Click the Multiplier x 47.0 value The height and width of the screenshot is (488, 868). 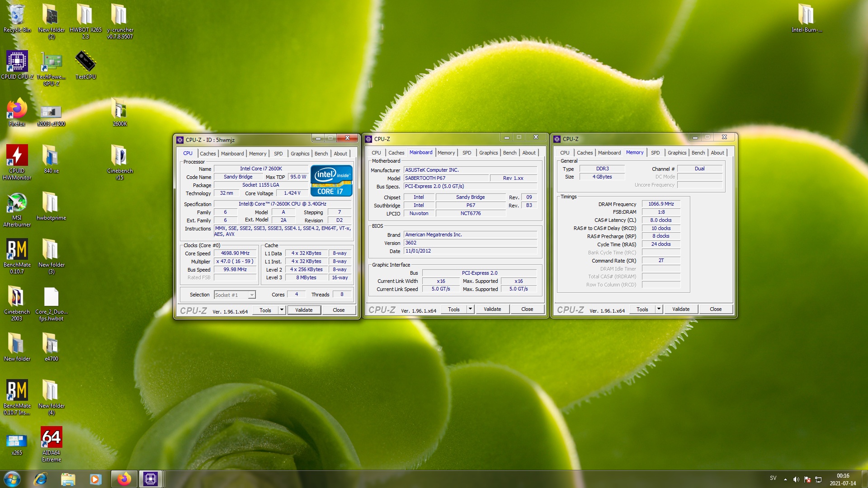pyautogui.click(x=235, y=262)
